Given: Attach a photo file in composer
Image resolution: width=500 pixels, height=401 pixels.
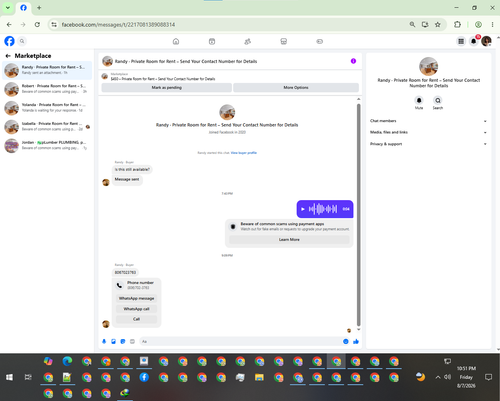Looking at the screenshot, I should (x=113, y=341).
